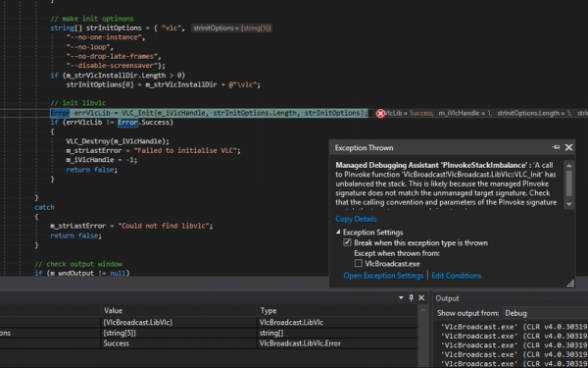Click the "Failed to initialise VLC" string

pyautogui.click(x=185, y=150)
